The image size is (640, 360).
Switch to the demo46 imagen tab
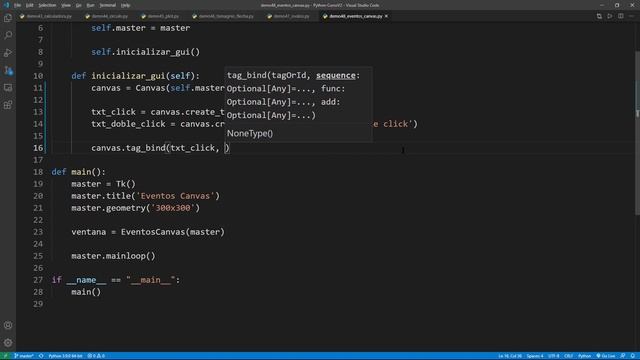pyautogui.click(x=223, y=16)
